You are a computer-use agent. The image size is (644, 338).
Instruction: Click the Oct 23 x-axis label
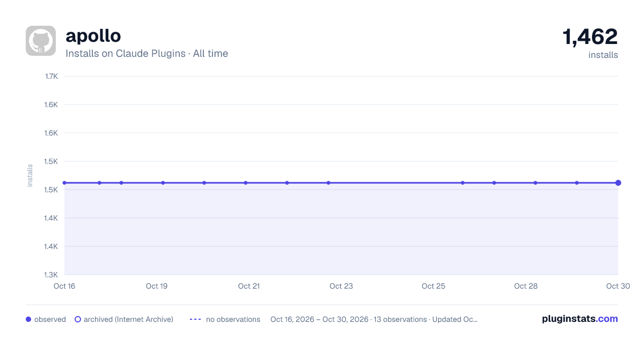[341, 286]
